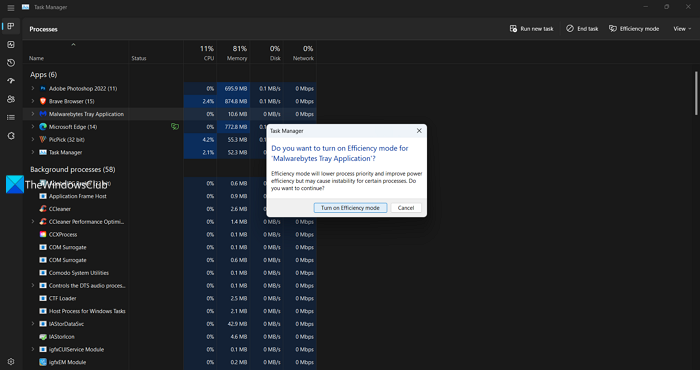Click the Run new task button
The image size is (700, 370).
[531, 29]
